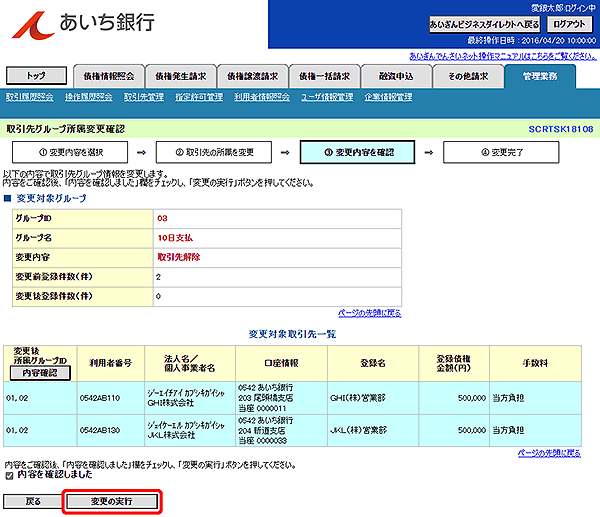The height and width of the screenshot is (517, 600).
Task: Open the その他請求 tab
Action: (468, 76)
